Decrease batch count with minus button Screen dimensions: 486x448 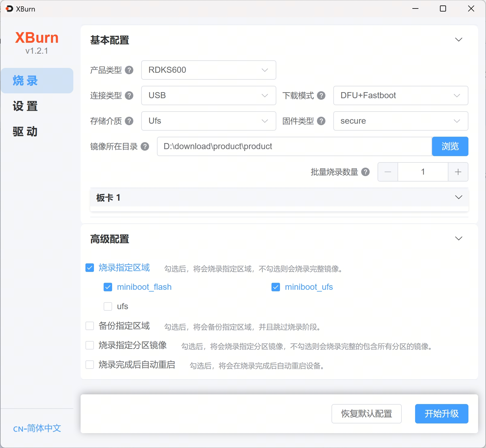click(388, 172)
